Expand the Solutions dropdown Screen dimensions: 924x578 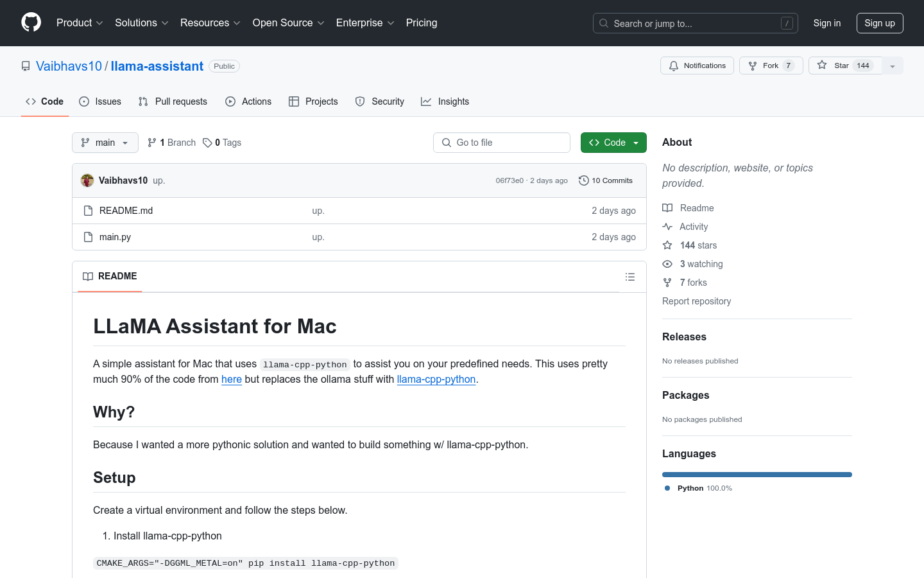(142, 23)
